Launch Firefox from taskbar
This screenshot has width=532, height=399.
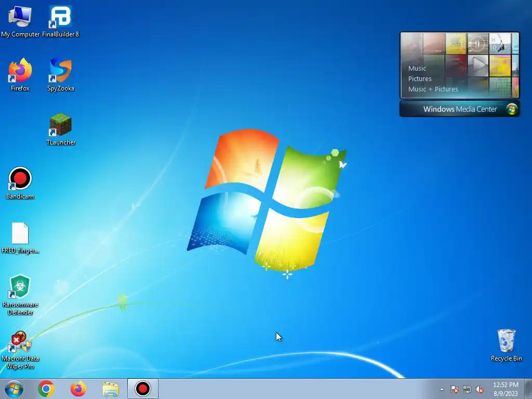tap(78, 389)
